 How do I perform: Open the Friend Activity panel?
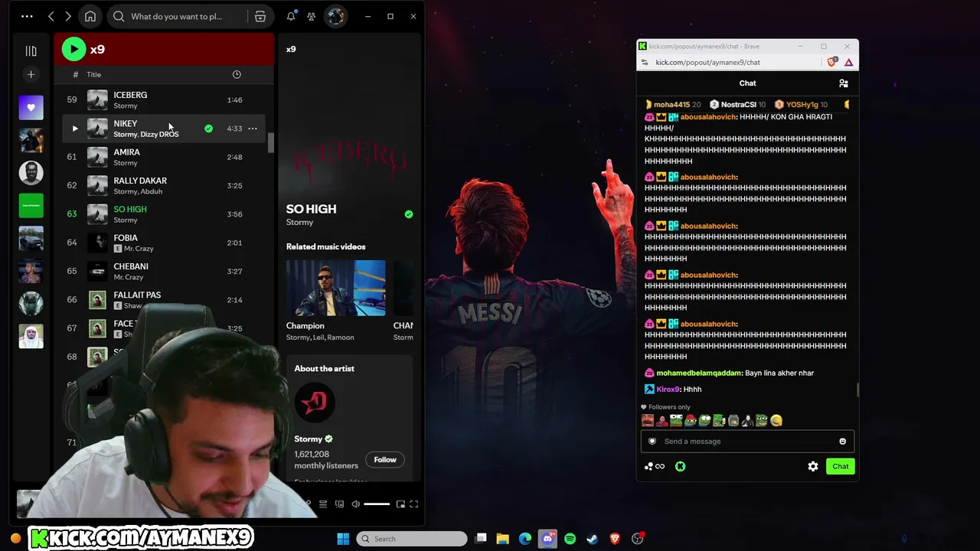pyautogui.click(x=312, y=16)
